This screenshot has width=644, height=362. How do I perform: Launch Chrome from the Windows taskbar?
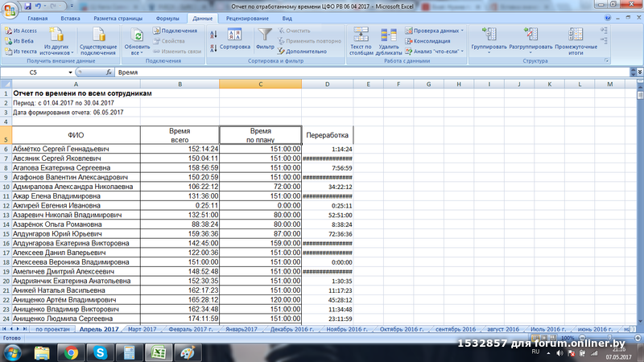tap(72, 352)
